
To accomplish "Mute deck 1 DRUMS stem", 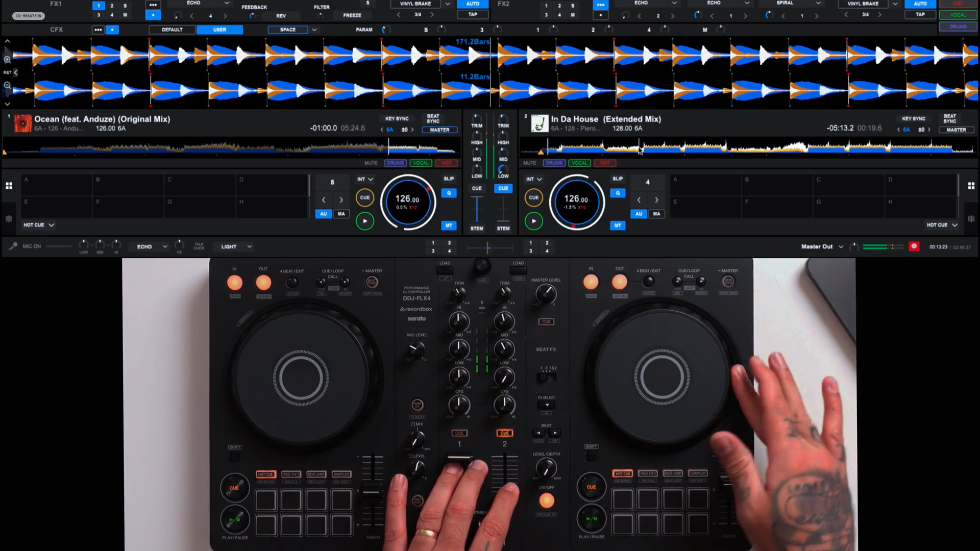I will 395,163.
